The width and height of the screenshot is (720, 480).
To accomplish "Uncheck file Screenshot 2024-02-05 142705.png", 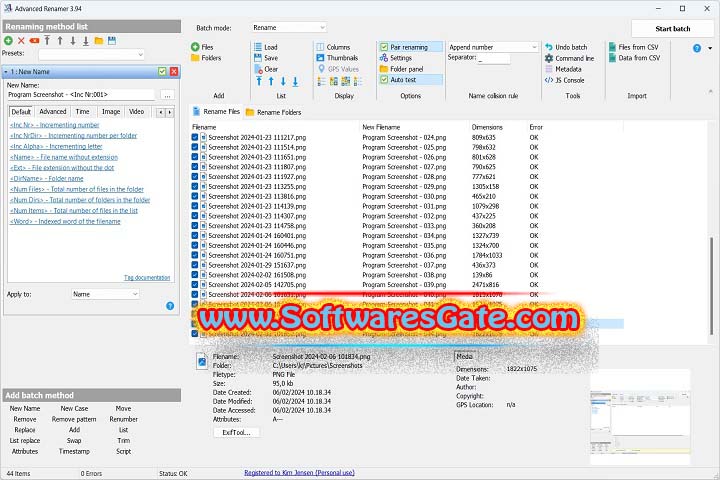I will [195, 285].
